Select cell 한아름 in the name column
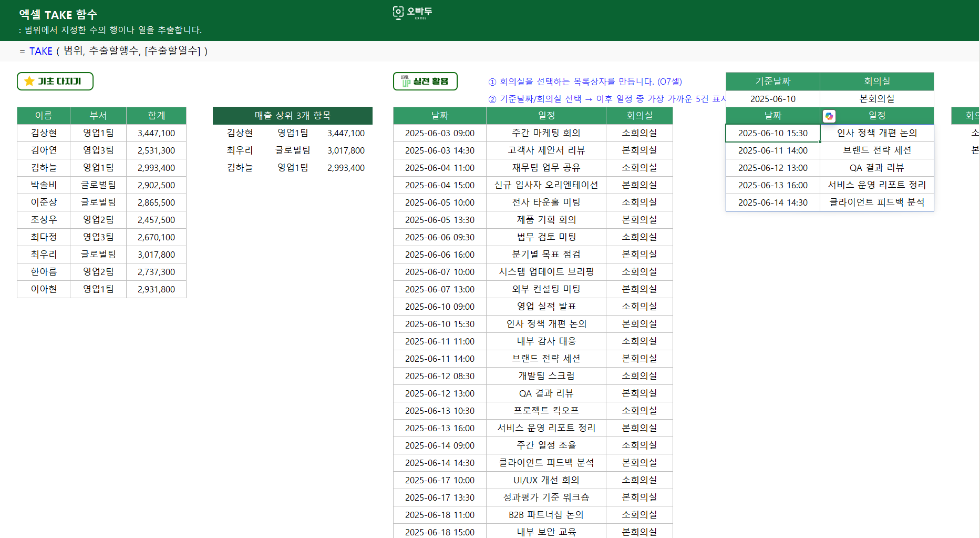Screen dimensions: 980x538 click(44, 272)
